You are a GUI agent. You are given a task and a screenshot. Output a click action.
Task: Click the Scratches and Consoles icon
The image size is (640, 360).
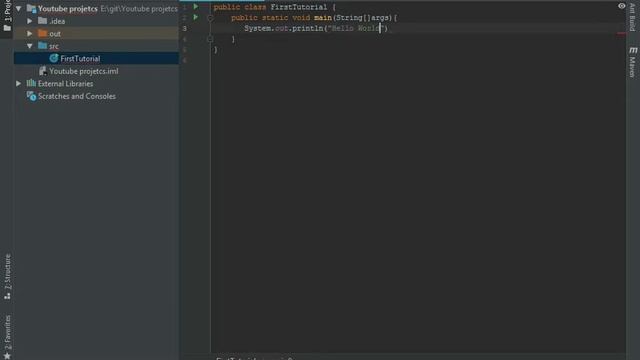(31, 96)
